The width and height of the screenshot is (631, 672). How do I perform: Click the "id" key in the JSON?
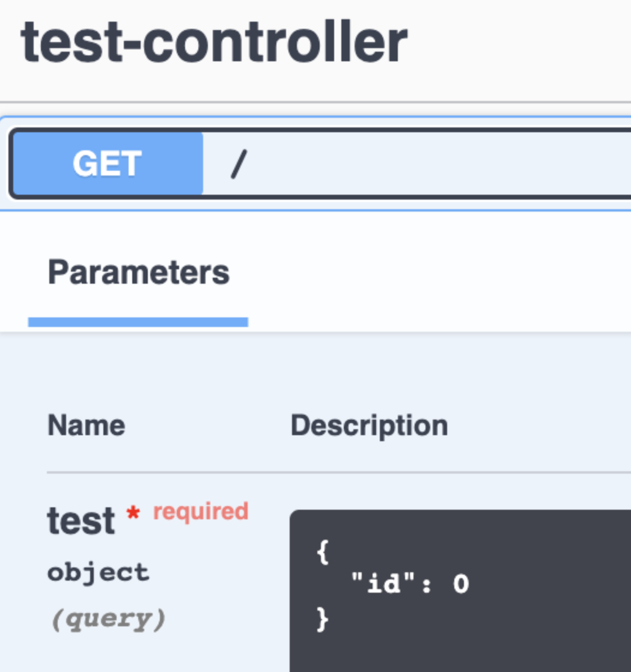[x=376, y=584]
